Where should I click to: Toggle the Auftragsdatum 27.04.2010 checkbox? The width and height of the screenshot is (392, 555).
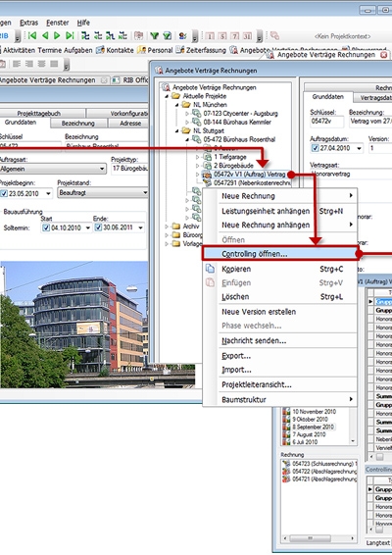315,148
